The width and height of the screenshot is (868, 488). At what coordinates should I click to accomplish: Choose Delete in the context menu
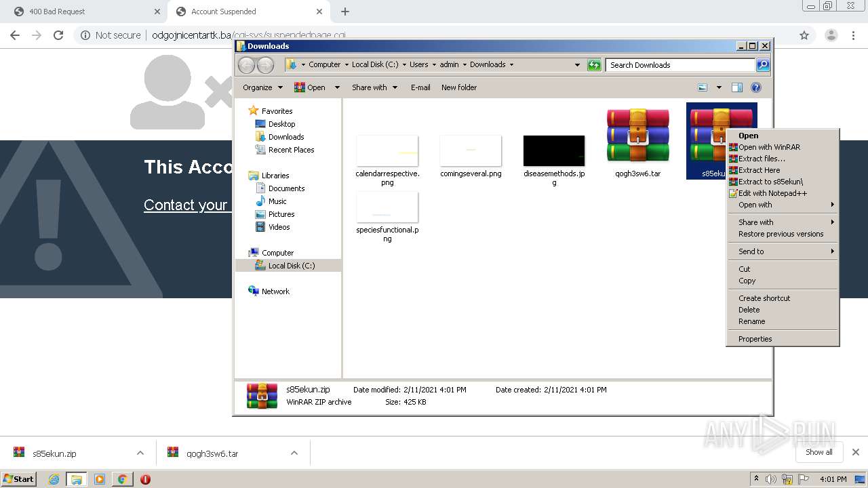tap(783, 310)
